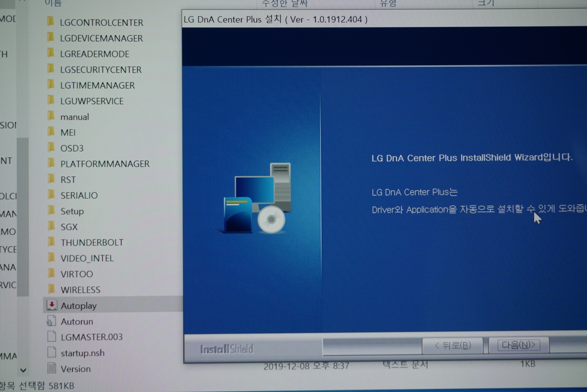Click Next (다음) in the installer
Image resolution: width=587 pixels, height=392 pixels.
coord(518,345)
